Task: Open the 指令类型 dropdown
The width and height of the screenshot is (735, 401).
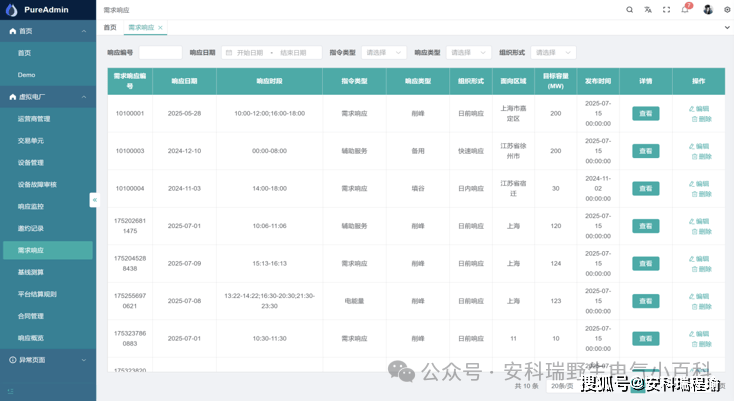Action: 383,53
